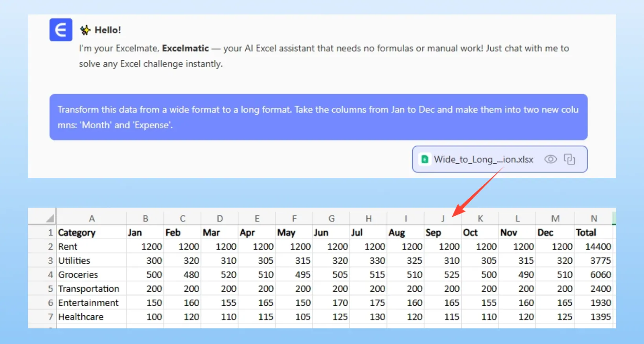644x344 pixels.
Task: Click the sparkle icon beside Hello
Action: [x=85, y=30]
